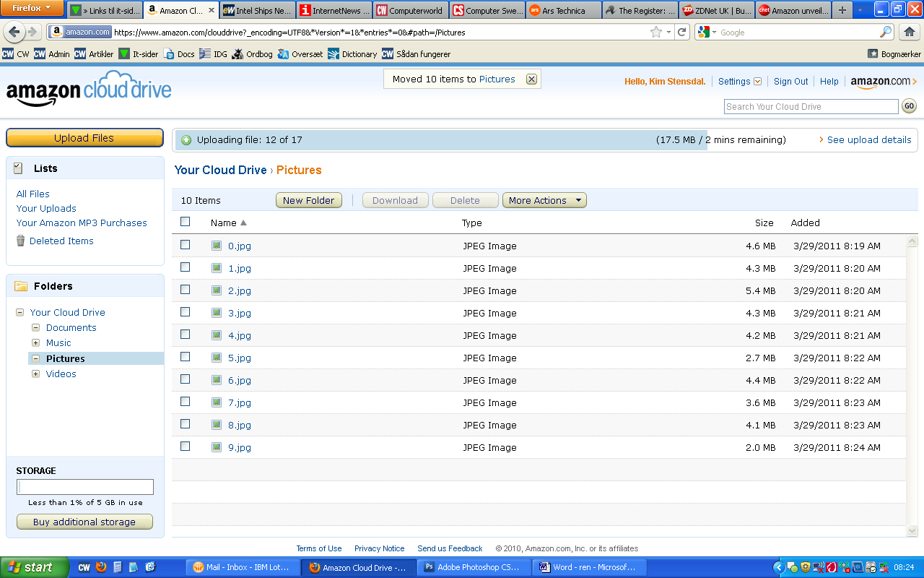Switch to the ZDNet UK tab
924x578 pixels.
click(x=716, y=10)
